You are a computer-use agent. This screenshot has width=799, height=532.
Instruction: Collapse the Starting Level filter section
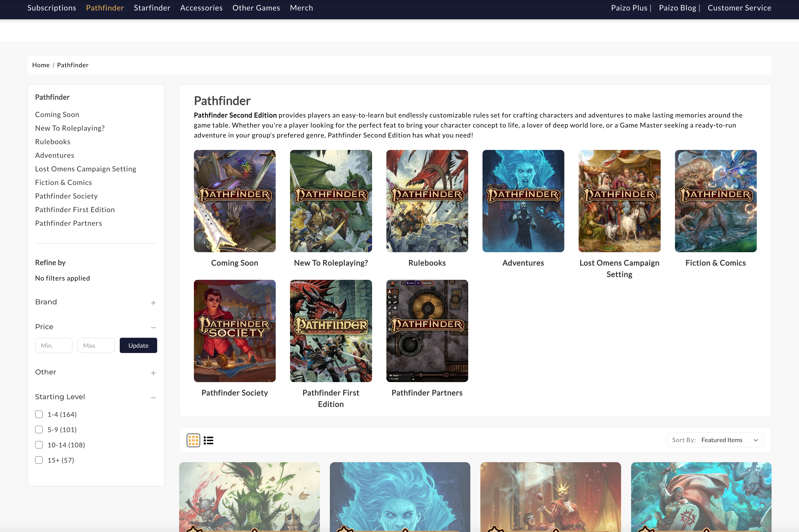[153, 397]
